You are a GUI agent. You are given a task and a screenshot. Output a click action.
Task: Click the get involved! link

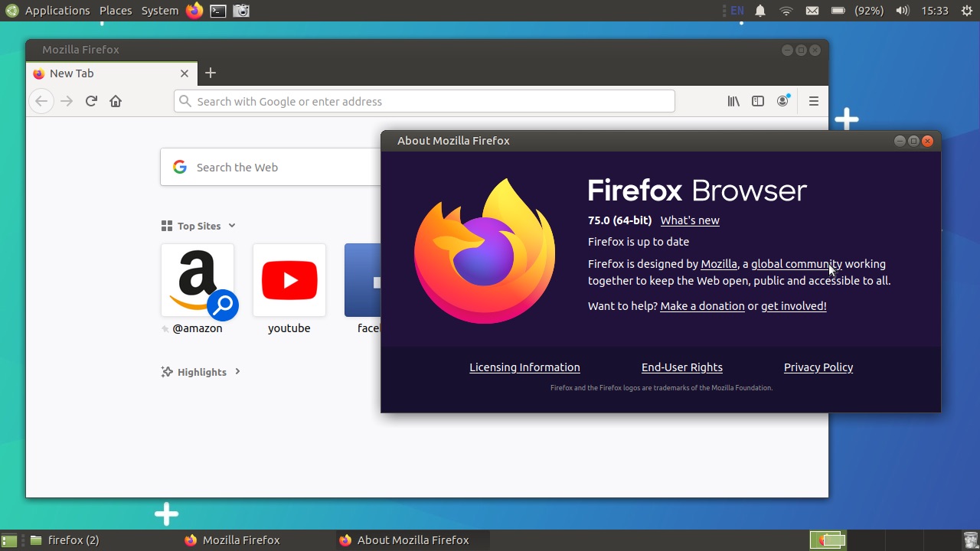794,306
